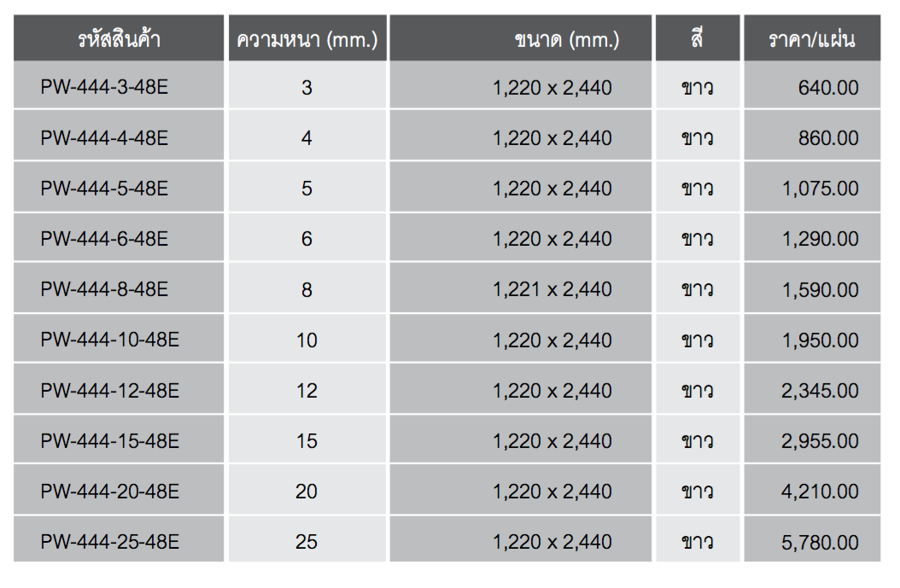Select product code PW-444-25-48E
The height and width of the screenshot is (588, 900).
109,542
